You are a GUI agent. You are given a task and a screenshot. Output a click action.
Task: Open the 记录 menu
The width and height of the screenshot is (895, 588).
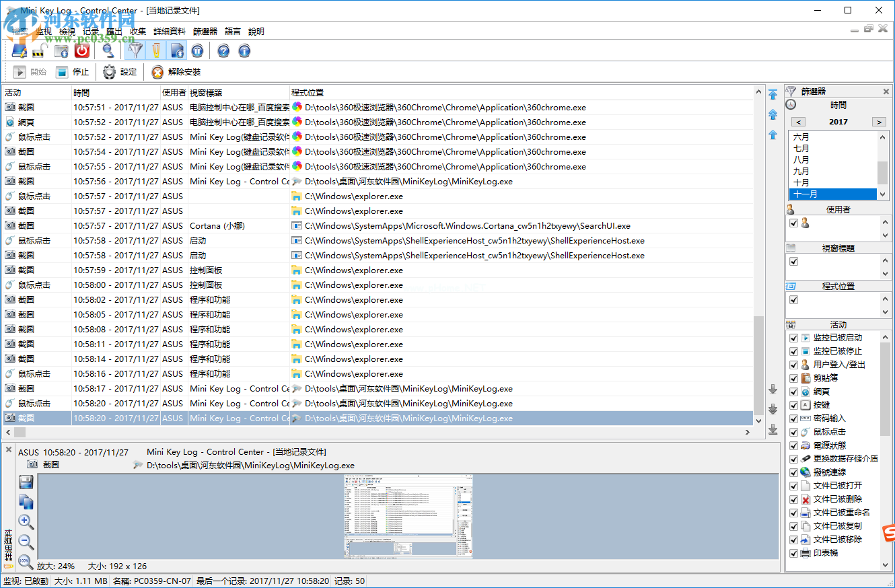point(91,31)
